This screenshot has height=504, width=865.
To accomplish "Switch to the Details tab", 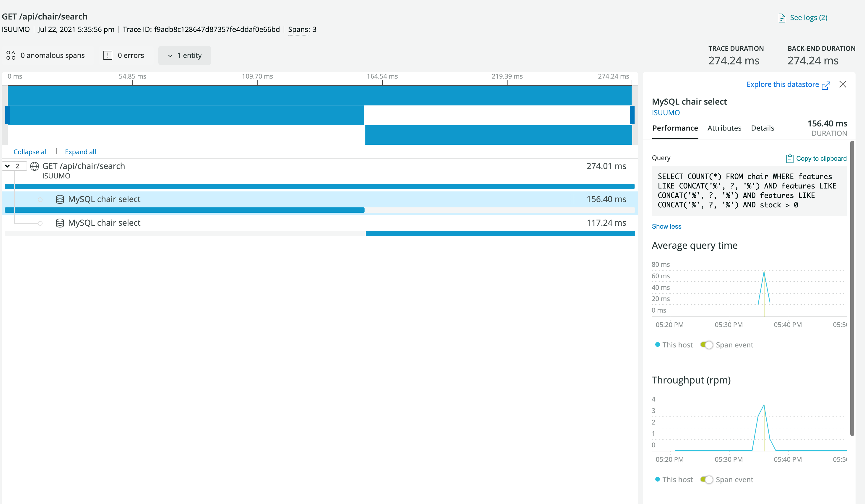I will point(762,128).
